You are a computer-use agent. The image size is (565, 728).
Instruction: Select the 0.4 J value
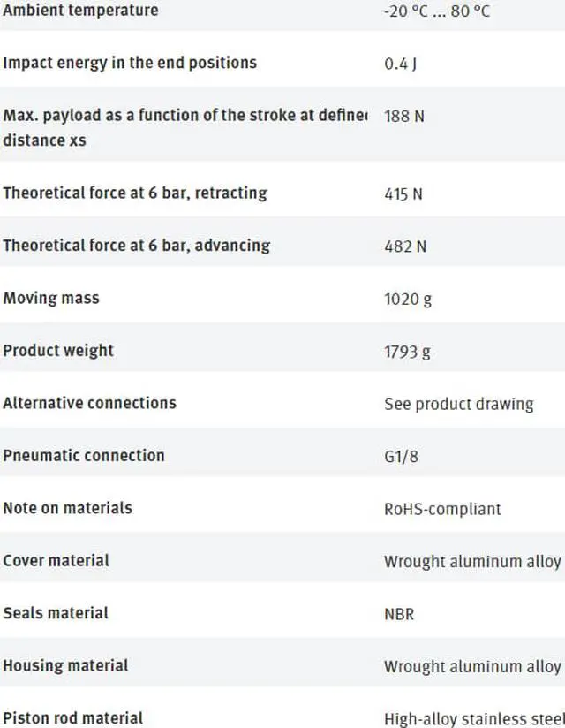[401, 64]
